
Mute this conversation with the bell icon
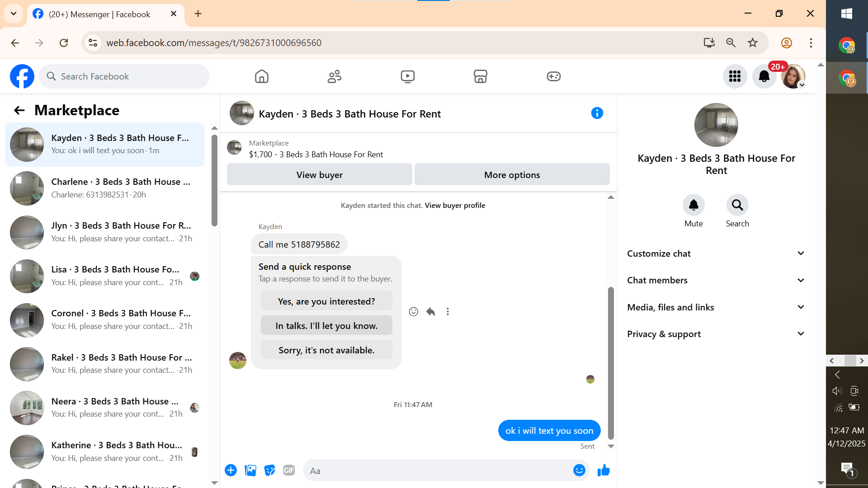point(693,206)
